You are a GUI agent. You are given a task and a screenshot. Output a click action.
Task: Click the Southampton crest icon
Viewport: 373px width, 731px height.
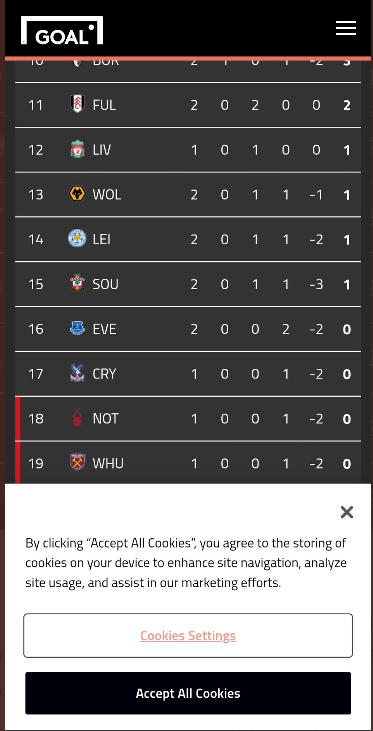pos(77,283)
